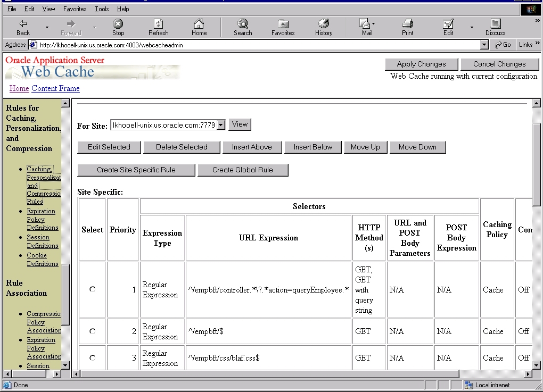
Task: Select the radio button for priority 2 rule
Action: coord(92,331)
